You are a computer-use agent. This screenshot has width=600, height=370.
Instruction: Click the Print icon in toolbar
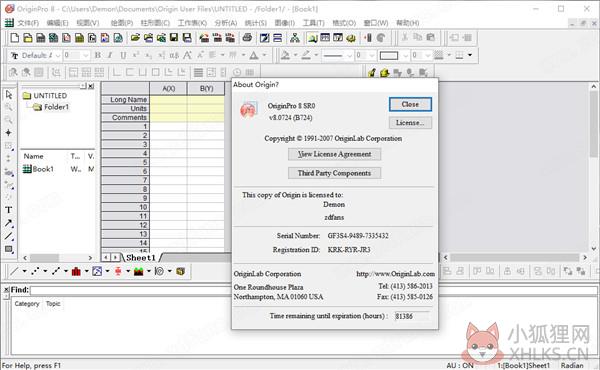click(x=247, y=37)
